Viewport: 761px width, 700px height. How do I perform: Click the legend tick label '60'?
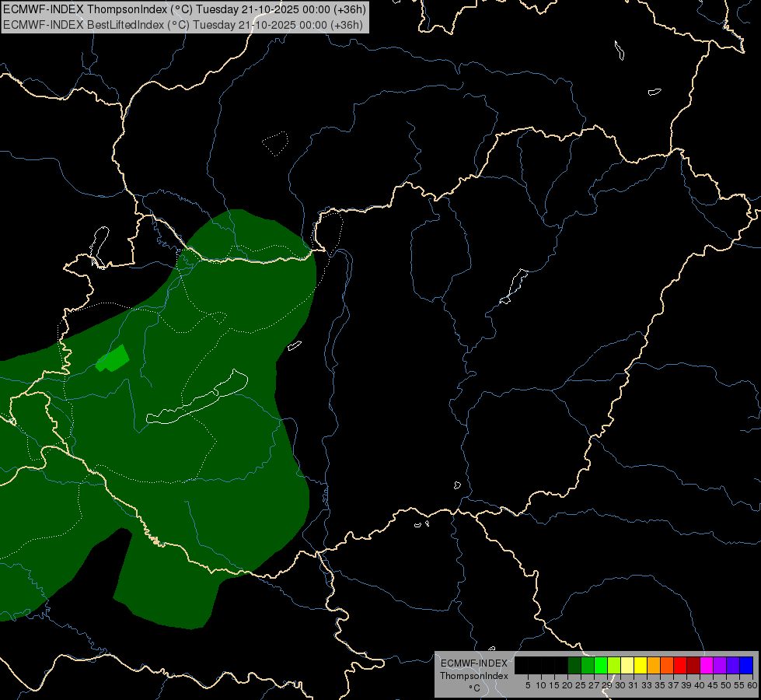[752, 685]
